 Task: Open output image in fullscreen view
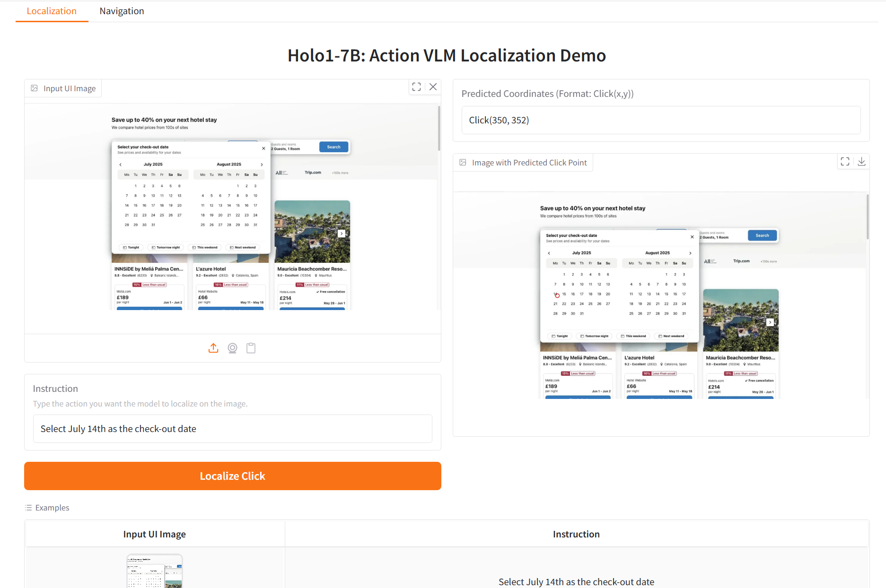pyautogui.click(x=845, y=162)
